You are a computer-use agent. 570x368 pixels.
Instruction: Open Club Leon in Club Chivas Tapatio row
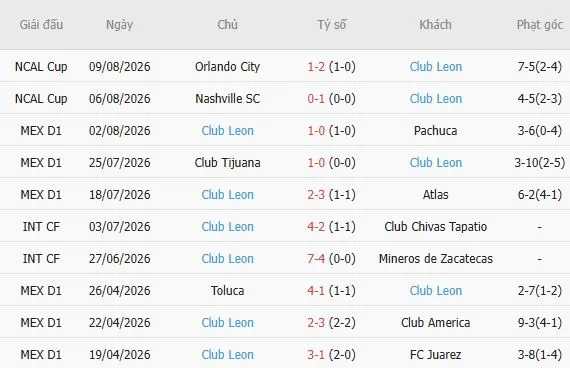[228, 227]
